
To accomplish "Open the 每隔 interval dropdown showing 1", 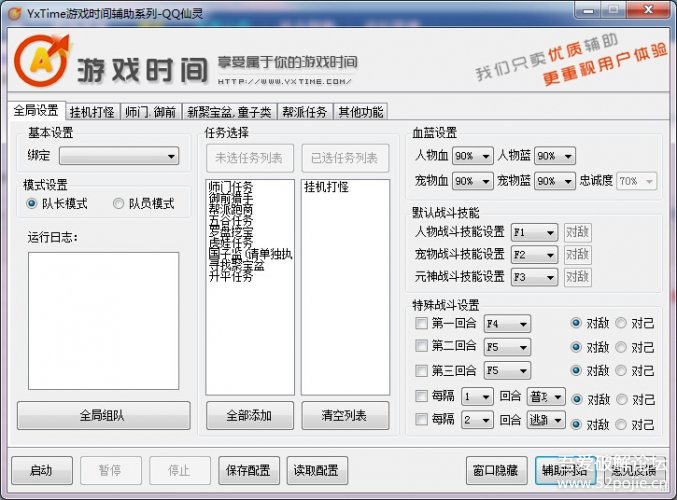I will (x=477, y=396).
